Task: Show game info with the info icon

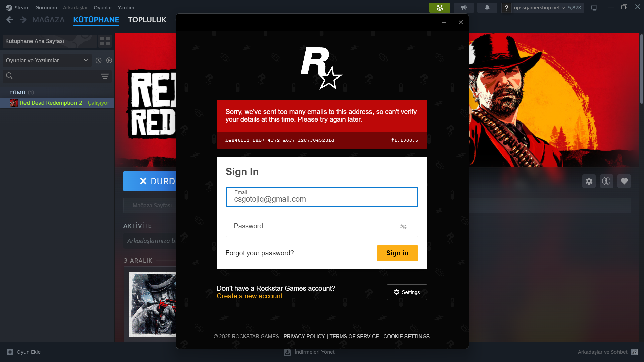Action: [x=606, y=181]
